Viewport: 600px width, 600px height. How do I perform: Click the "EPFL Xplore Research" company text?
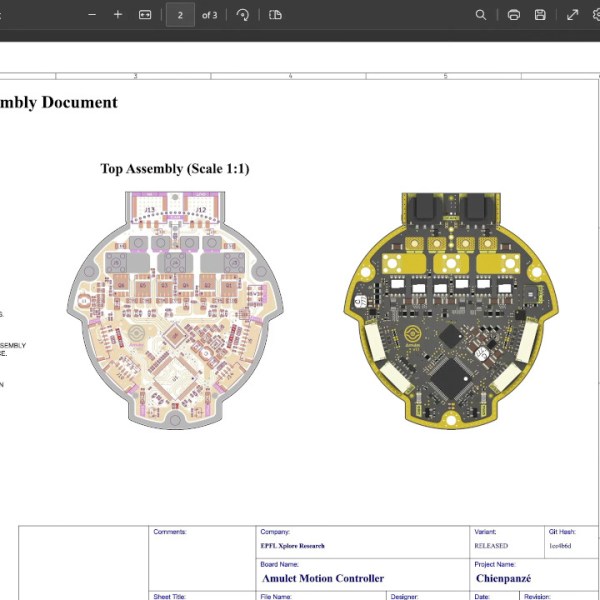click(x=292, y=546)
